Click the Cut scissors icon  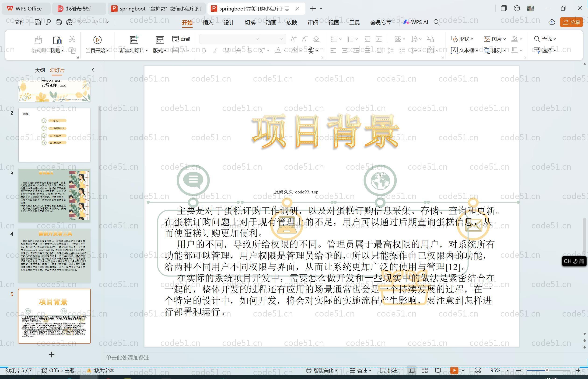72,39
